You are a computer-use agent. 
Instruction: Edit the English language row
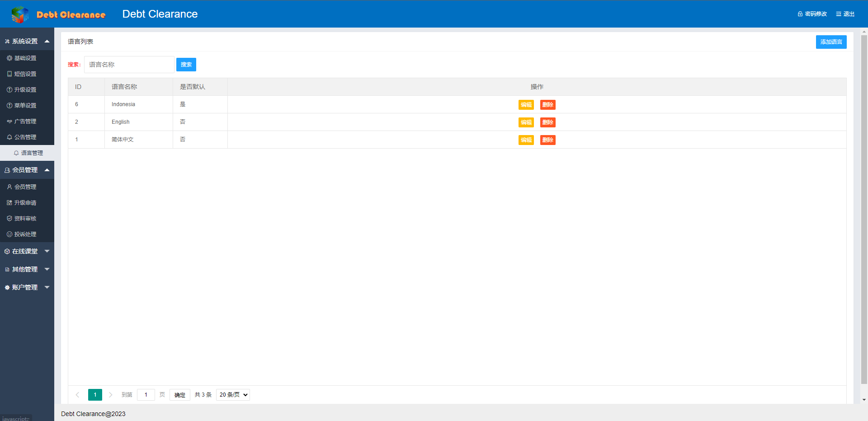[x=526, y=122]
